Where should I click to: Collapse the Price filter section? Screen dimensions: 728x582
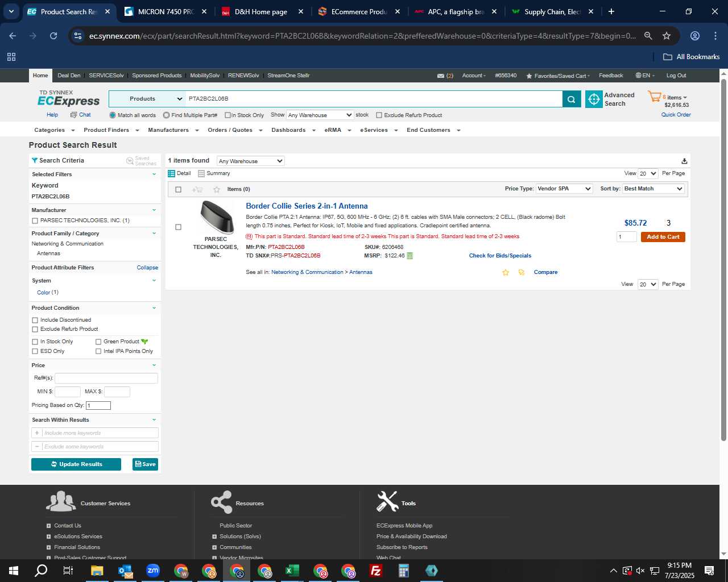(x=154, y=365)
